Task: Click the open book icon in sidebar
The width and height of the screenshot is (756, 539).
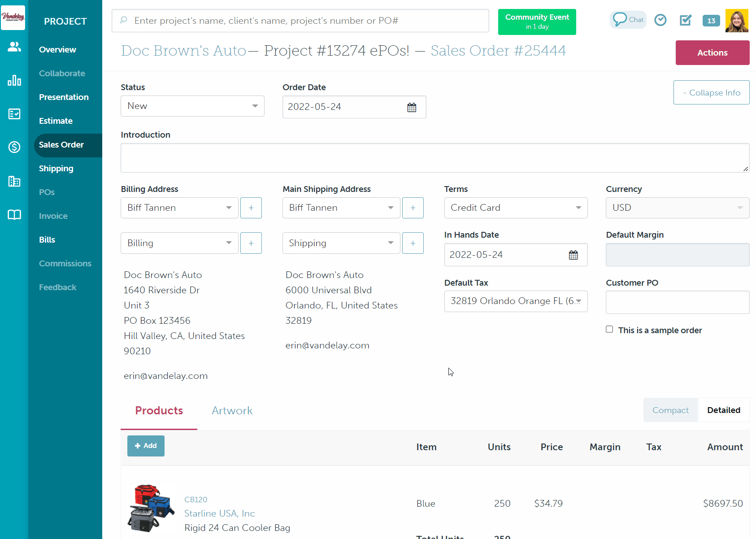Action: [x=14, y=215]
